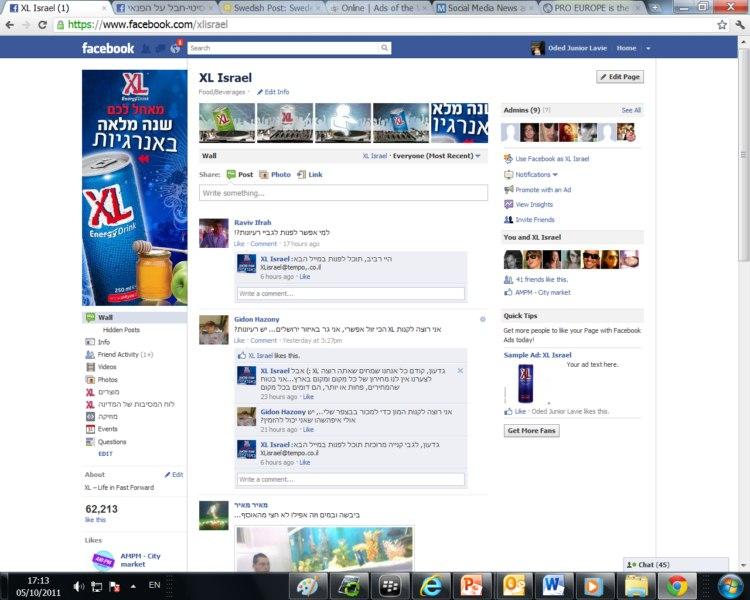
Task: Switch to Online Ads of the tab
Action: click(x=377, y=8)
